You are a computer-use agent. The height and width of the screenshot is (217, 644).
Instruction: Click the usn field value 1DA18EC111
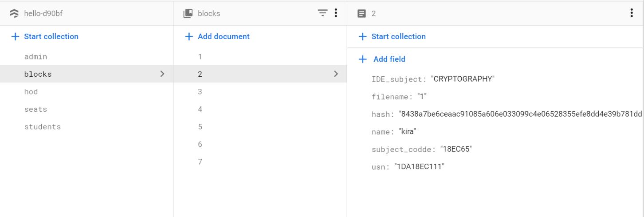click(x=419, y=167)
